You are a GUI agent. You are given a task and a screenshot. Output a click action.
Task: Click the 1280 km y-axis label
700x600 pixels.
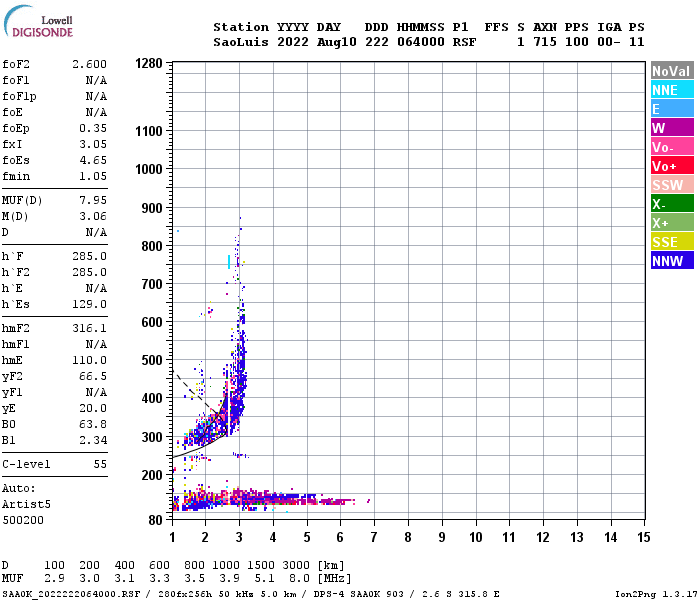(x=149, y=63)
